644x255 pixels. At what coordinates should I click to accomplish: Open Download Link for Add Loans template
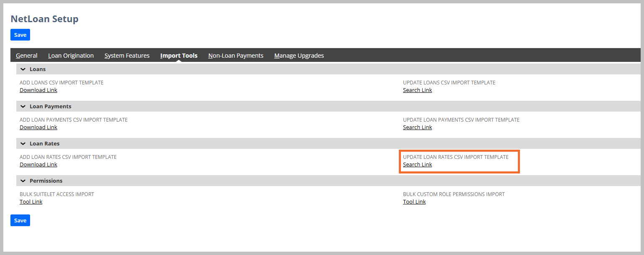[38, 90]
